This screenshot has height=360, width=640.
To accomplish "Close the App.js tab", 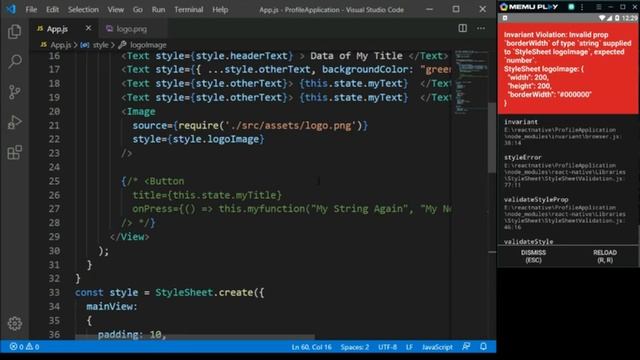I will (x=88, y=28).
